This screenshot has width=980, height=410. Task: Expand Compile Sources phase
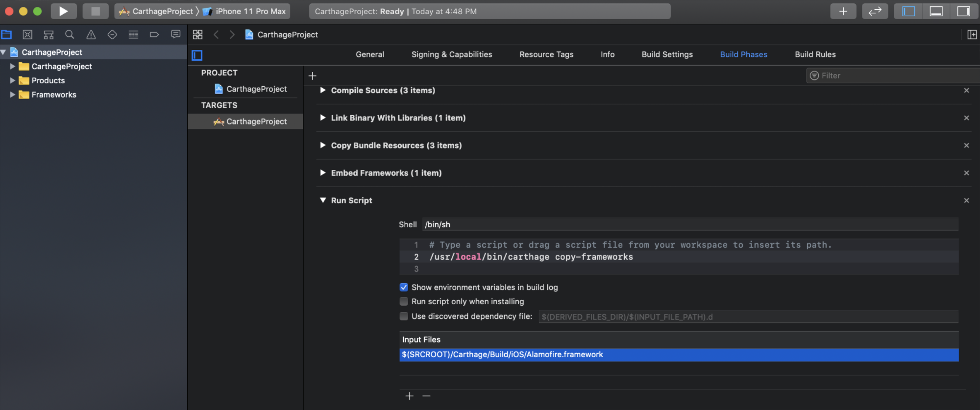click(x=322, y=90)
